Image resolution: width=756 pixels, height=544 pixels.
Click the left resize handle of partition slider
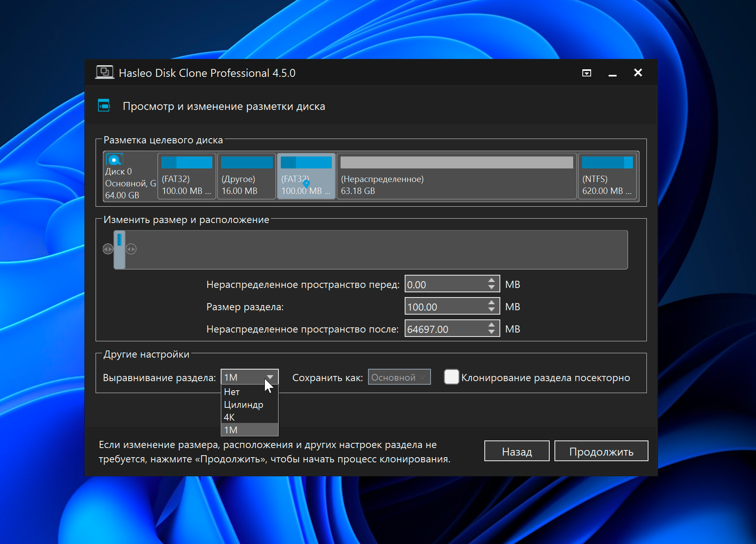[x=108, y=249]
